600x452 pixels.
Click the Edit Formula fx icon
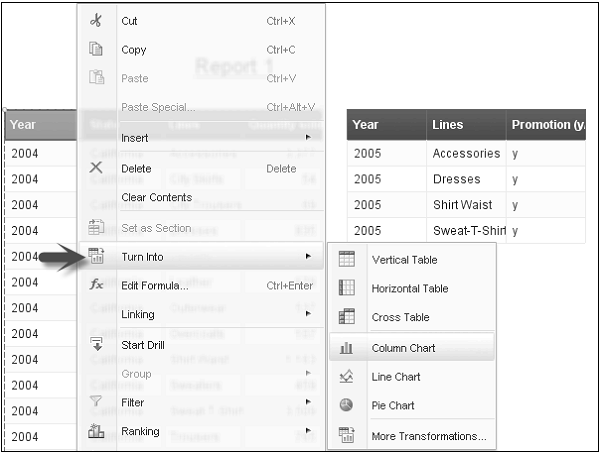pos(96,285)
